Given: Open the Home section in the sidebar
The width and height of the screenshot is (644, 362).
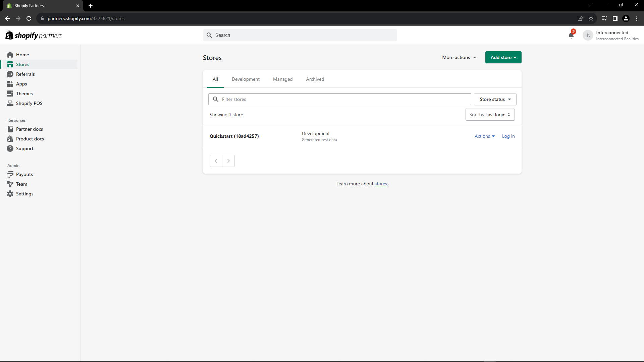Looking at the screenshot, I should 22,54.
